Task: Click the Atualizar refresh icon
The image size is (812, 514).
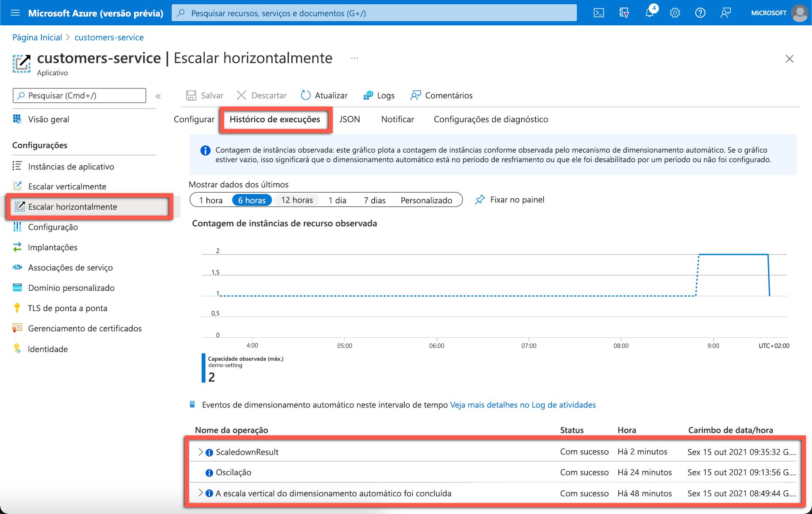Action: 305,96
